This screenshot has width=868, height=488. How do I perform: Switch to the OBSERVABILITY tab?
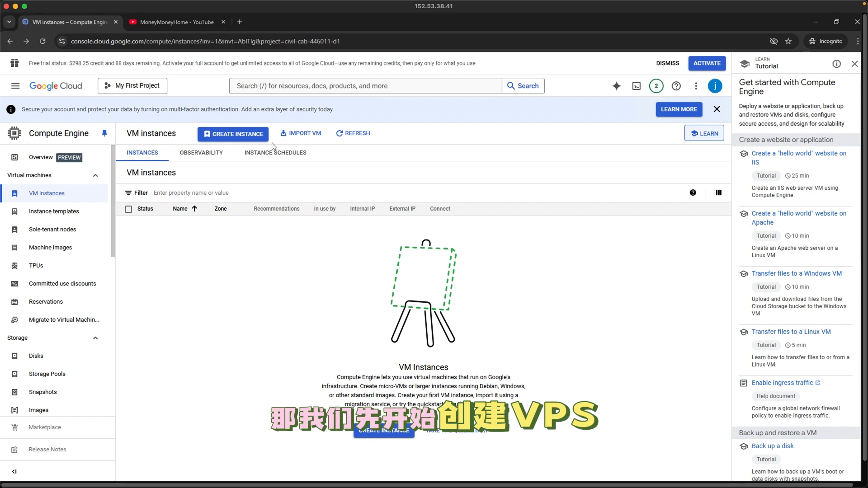[201, 153]
